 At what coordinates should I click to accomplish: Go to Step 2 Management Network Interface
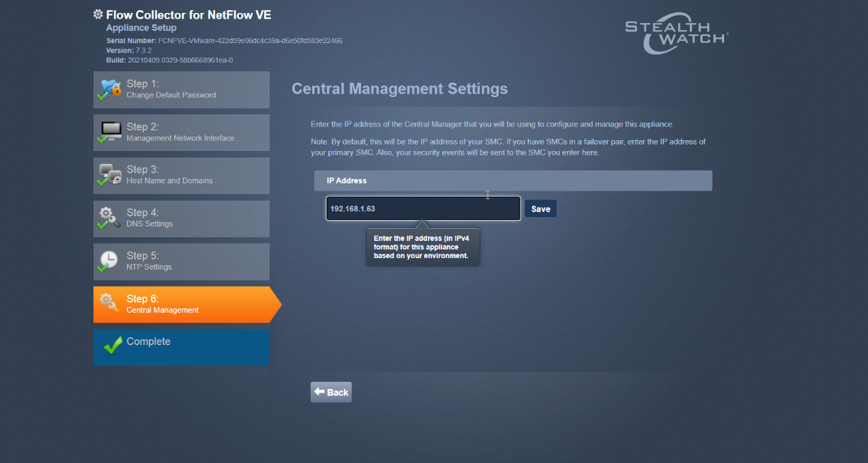(x=181, y=133)
